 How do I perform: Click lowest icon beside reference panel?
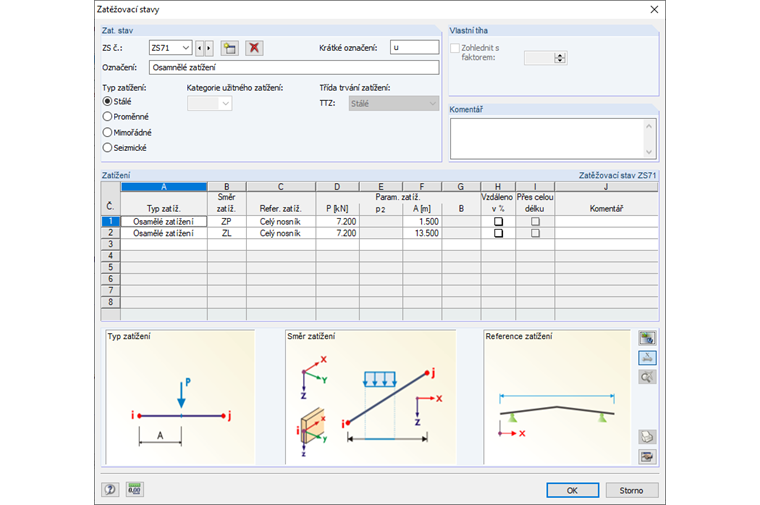(647, 457)
